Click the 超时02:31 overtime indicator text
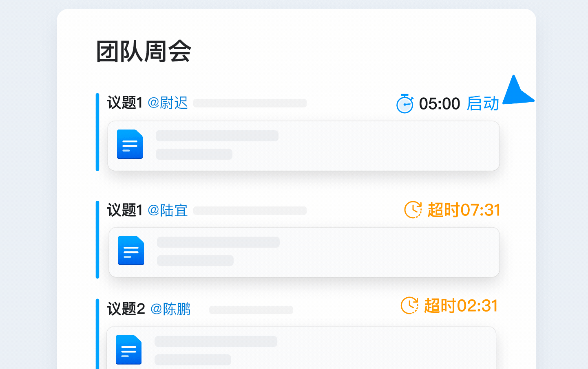Screen dimensions: 588x369 [461, 306]
